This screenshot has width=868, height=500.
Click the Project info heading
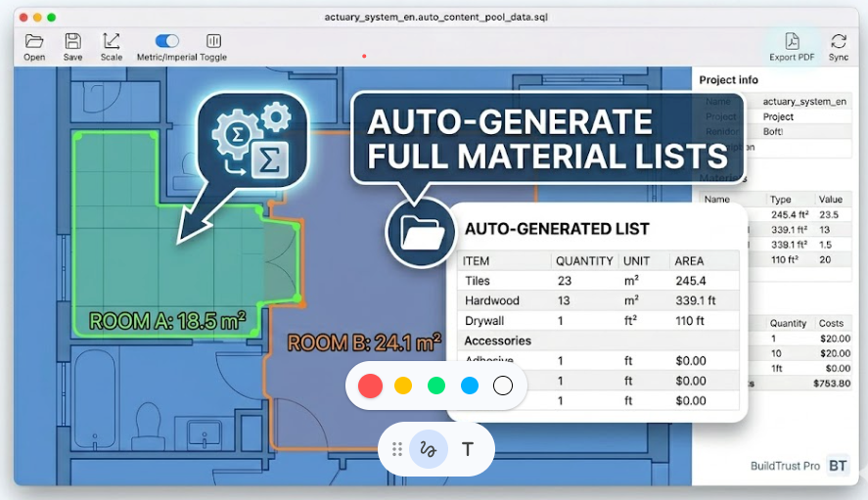[728, 79]
